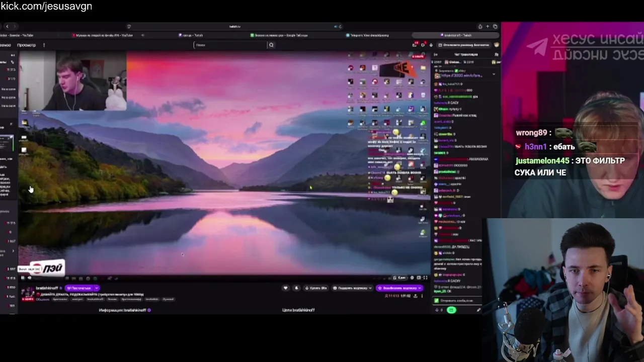Open the pinned 3000.win link in chat

point(462,75)
